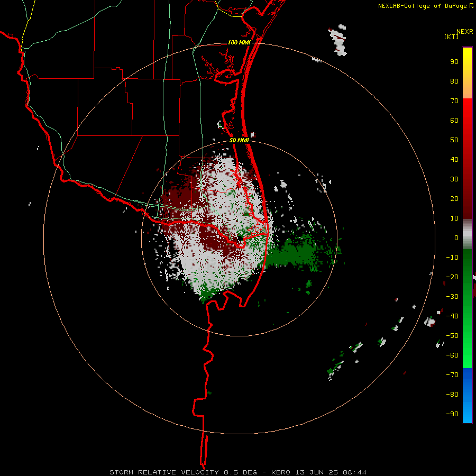Image resolution: width=476 pixels, height=476 pixels.
Task: Click the NEXR label at top right
Action: [465, 32]
